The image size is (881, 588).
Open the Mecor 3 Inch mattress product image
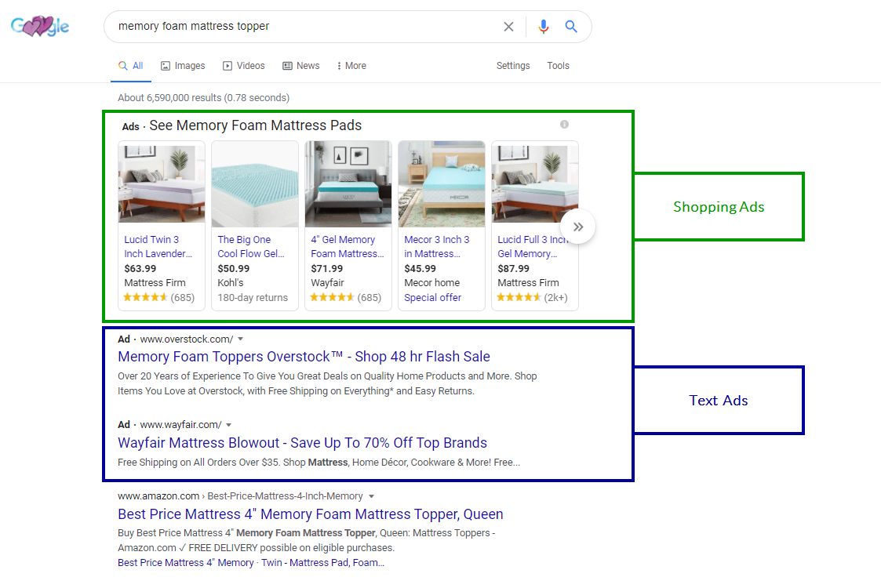[442, 184]
